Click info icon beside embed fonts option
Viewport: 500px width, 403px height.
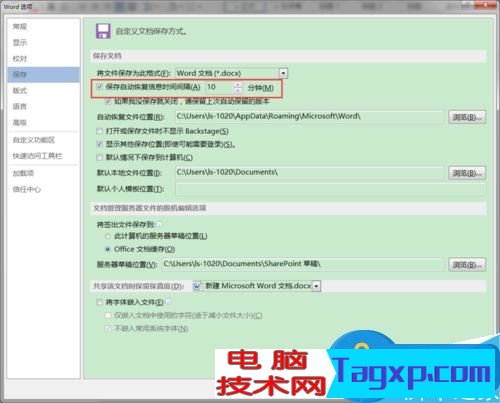[x=168, y=302]
